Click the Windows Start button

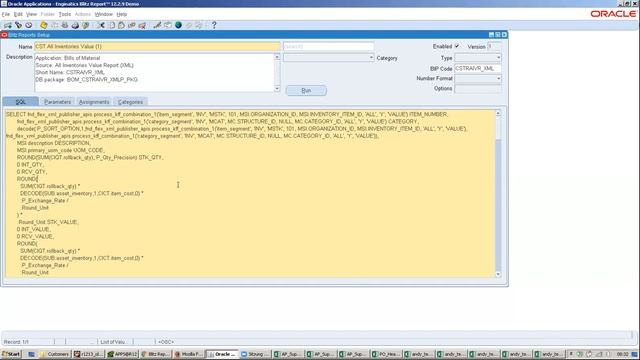(x=11, y=354)
